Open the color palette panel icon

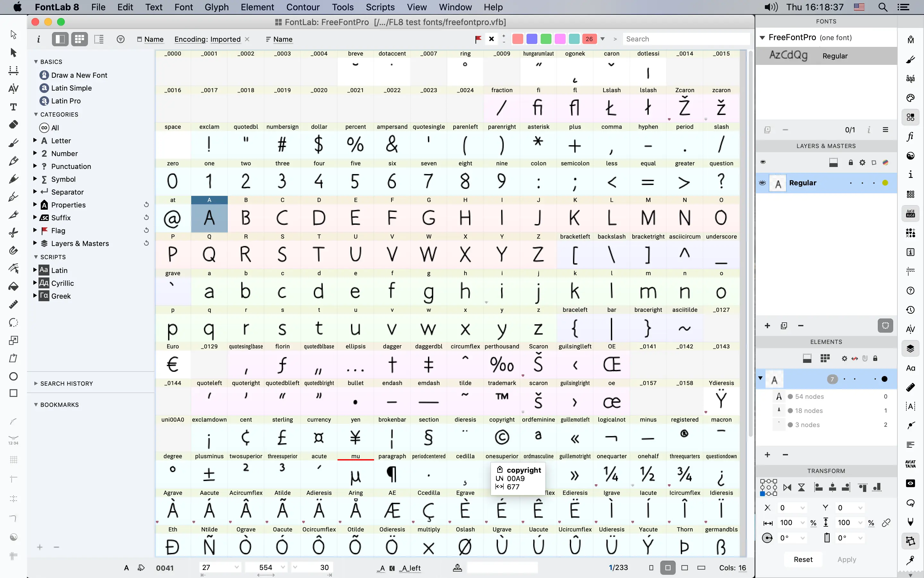pyautogui.click(x=911, y=98)
